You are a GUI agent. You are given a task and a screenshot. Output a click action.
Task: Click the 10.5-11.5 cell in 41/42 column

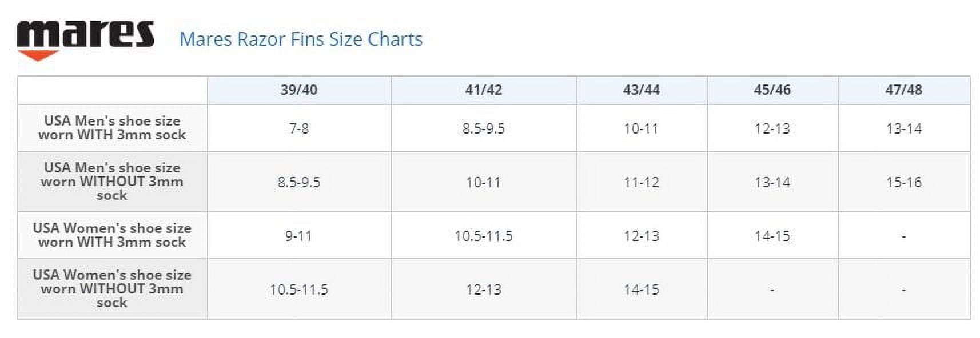coord(484,236)
